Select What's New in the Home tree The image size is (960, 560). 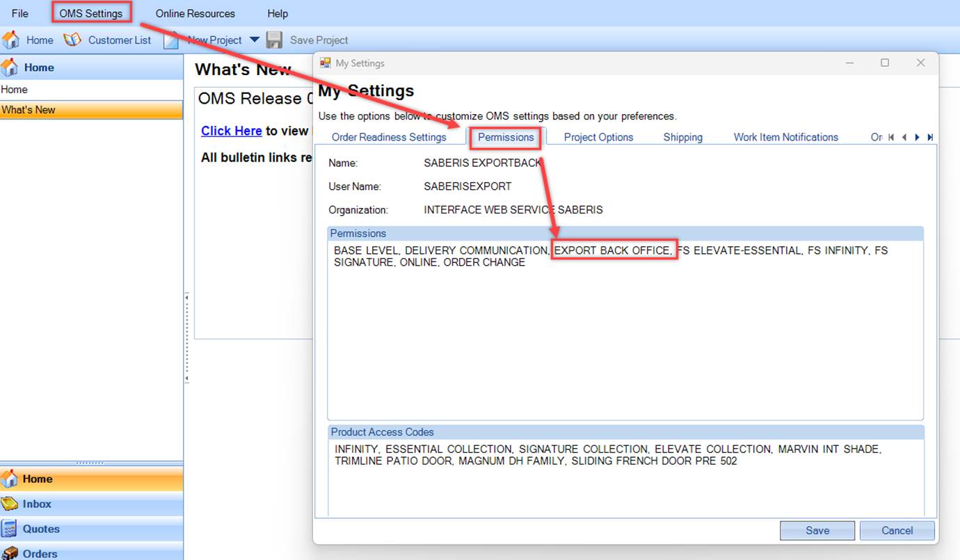(29, 110)
